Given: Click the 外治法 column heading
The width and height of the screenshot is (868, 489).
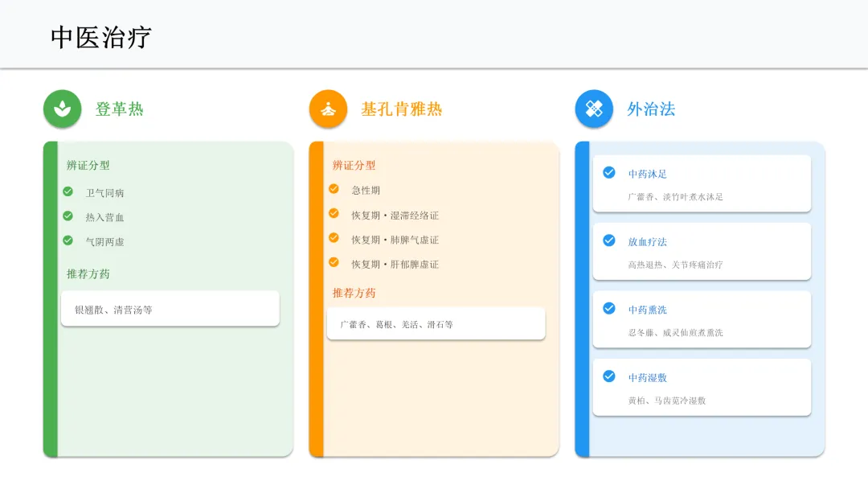Looking at the screenshot, I should coord(651,109).
